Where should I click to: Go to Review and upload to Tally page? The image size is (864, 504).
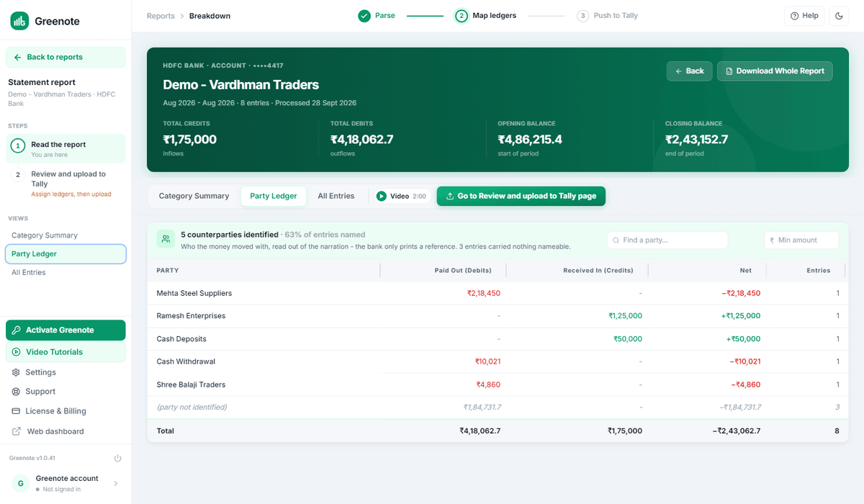(521, 196)
